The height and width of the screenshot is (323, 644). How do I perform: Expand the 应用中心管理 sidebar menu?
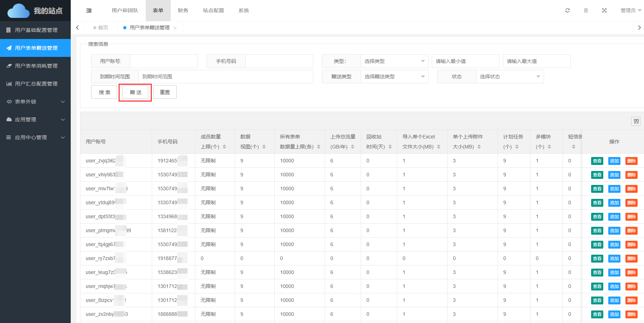[35, 137]
